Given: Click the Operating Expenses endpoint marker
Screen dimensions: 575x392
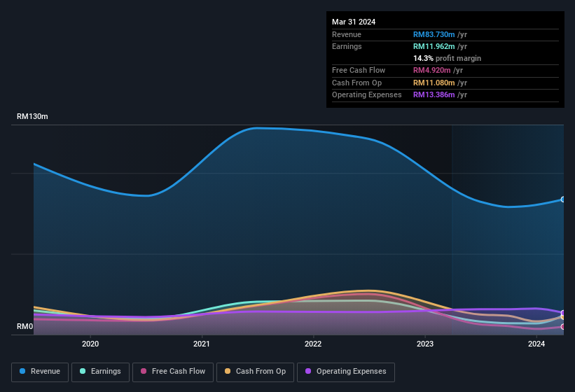Looking at the screenshot, I should (x=563, y=312).
